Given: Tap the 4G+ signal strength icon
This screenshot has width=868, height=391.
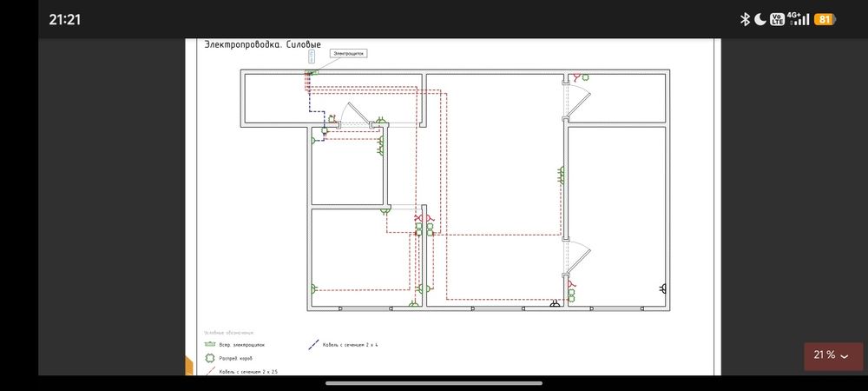Looking at the screenshot, I should (x=799, y=19).
